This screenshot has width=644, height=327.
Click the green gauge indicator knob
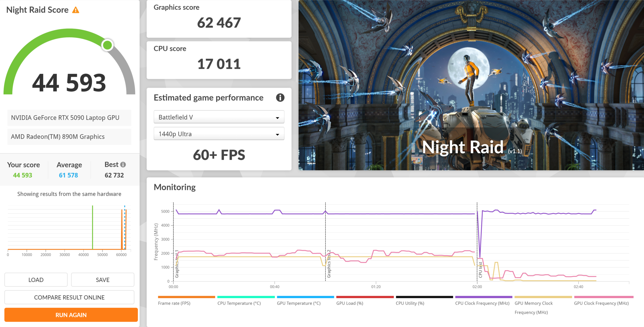pyautogui.click(x=108, y=45)
